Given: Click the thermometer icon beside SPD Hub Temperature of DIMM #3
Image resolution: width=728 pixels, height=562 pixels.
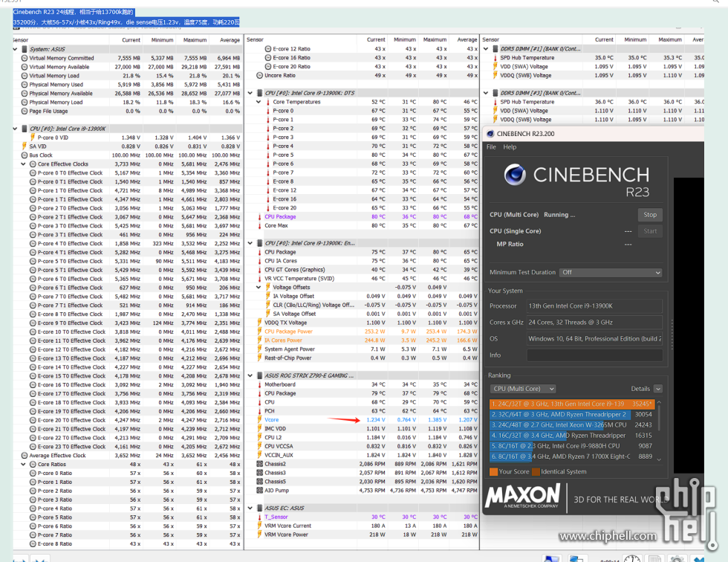Looking at the screenshot, I should coord(495,102).
